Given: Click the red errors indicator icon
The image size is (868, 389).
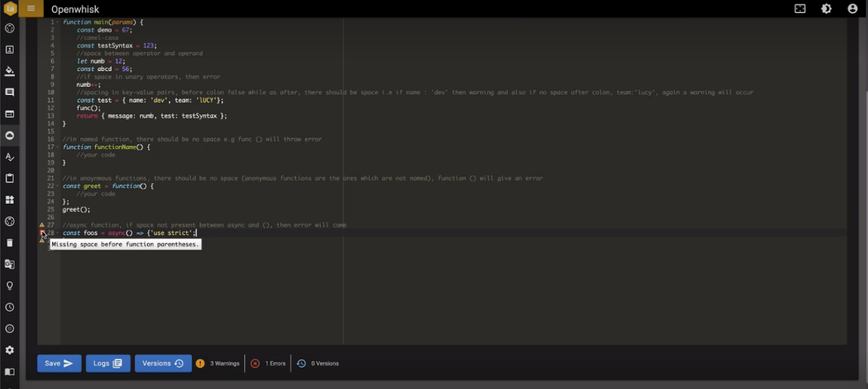Looking at the screenshot, I should [x=255, y=363].
